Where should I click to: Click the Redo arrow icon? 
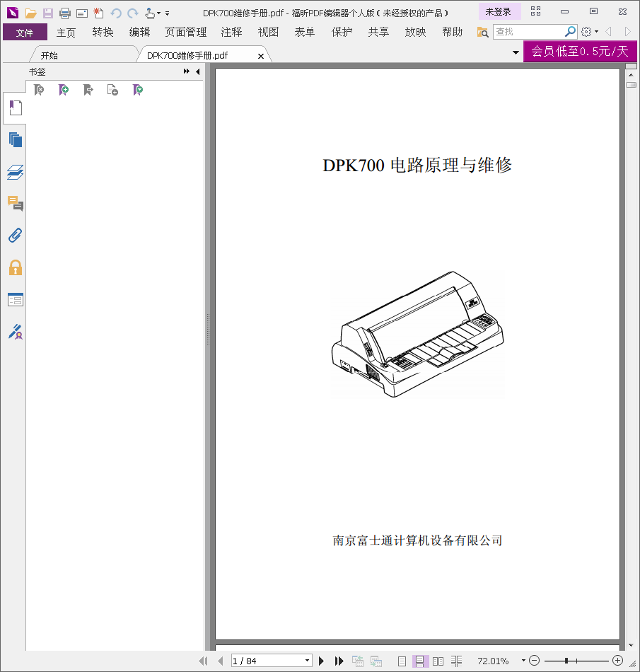coord(133,13)
